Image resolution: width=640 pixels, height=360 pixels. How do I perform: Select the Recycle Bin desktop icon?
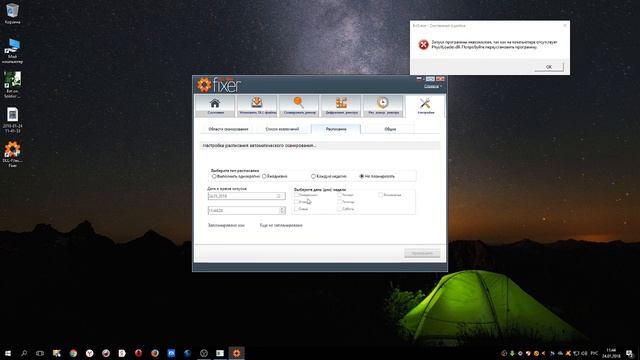[x=12, y=13]
